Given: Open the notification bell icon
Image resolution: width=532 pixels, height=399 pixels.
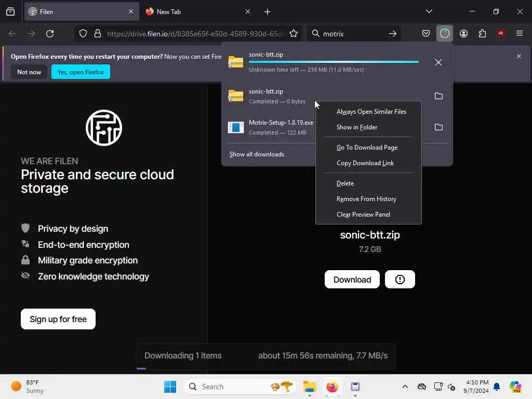Looking at the screenshot, I should tap(497, 387).
